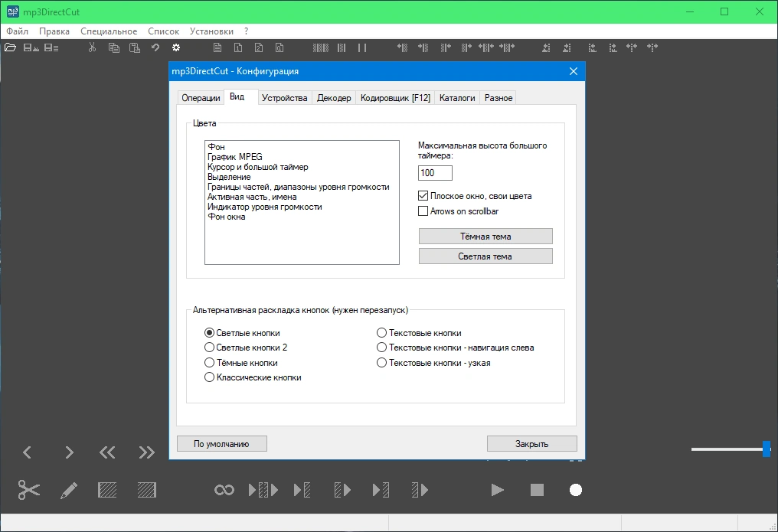Image resolution: width=778 pixels, height=532 pixels.
Task: Click the 'По умолчанию' button
Action: click(222, 444)
